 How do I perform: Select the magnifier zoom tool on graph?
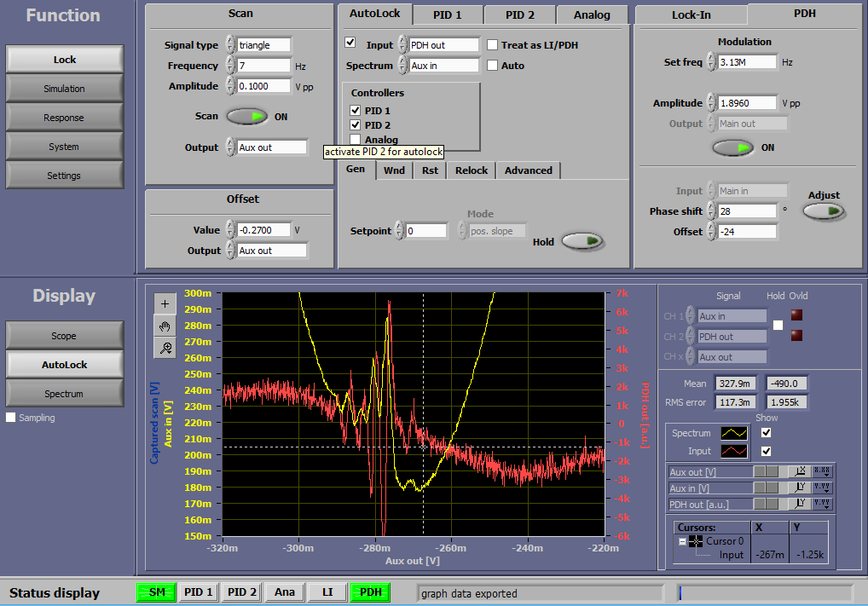coord(165,348)
